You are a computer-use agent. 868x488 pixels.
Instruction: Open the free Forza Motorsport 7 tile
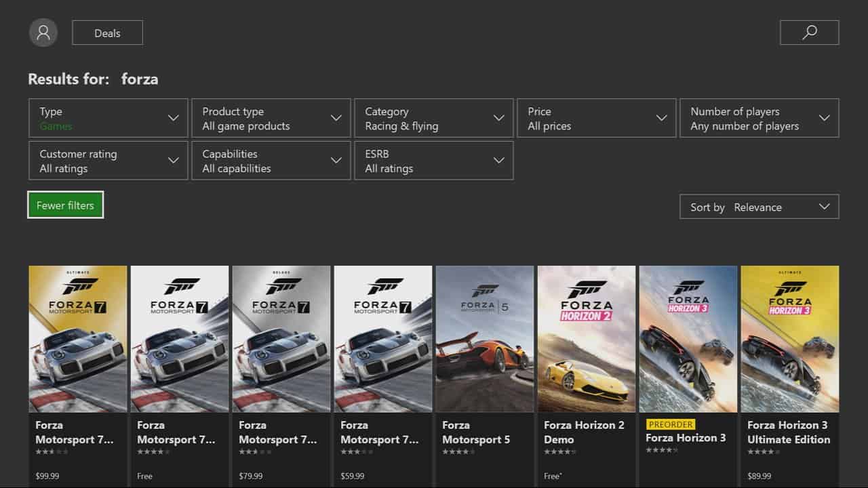point(180,339)
